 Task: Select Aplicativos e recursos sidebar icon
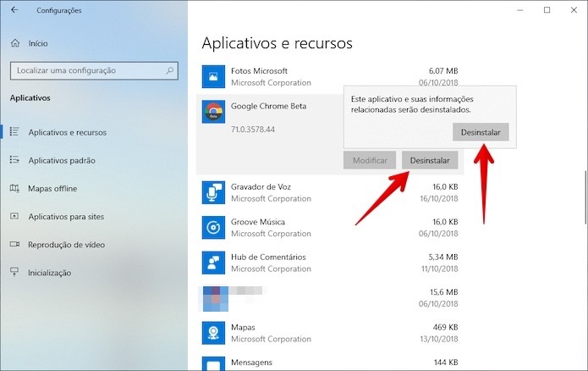14,132
